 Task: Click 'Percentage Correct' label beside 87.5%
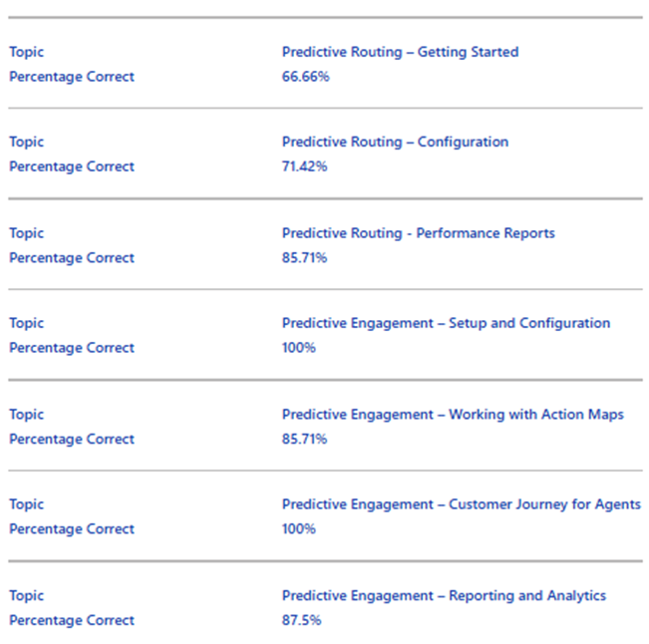[x=72, y=620]
